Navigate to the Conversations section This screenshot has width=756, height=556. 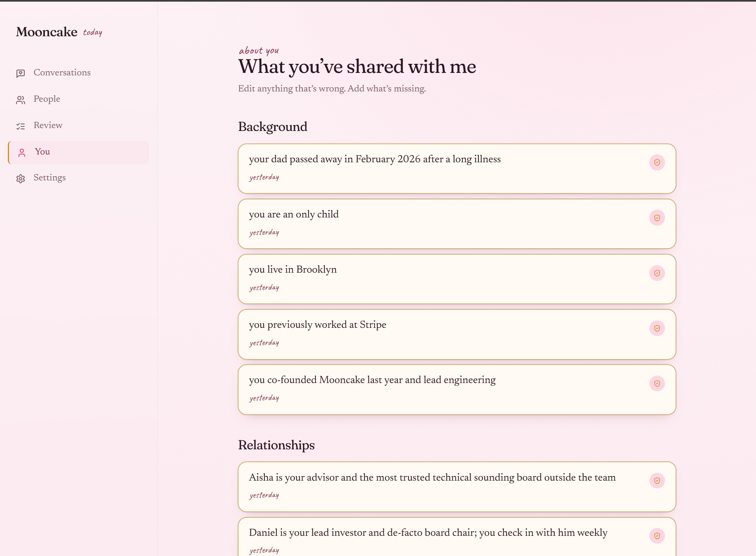(62, 72)
